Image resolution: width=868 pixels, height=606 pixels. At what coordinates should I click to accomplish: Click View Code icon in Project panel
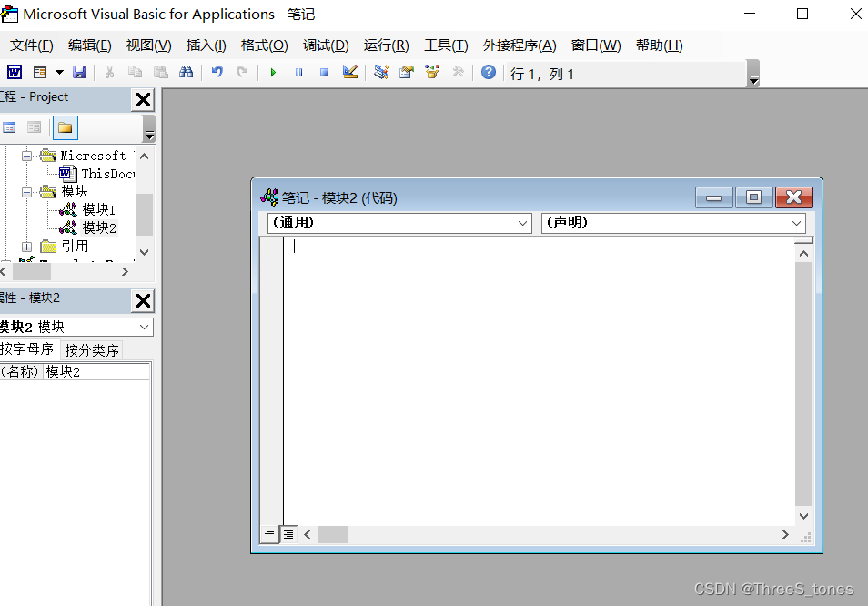click(9, 127)
